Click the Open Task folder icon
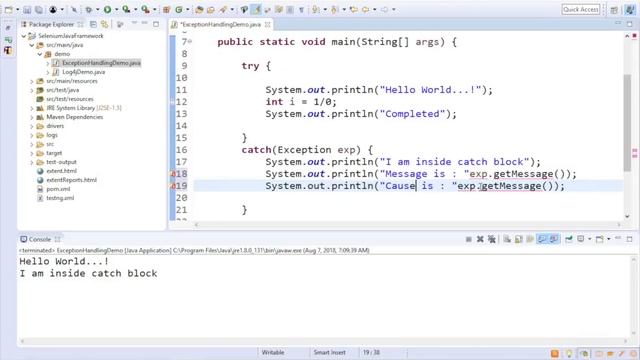 (x=211, y=9)
